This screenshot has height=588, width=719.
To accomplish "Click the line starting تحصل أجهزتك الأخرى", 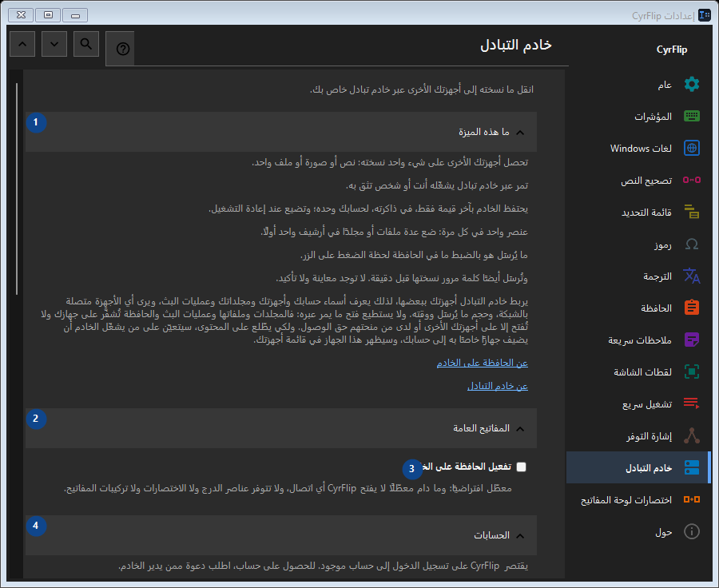I will pyautogui.click(x=390, y=162).
